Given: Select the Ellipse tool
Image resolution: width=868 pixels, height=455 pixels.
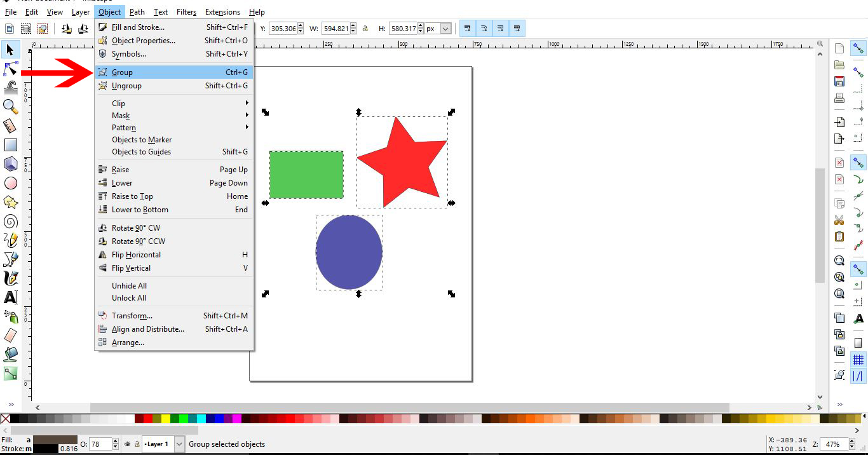Looking at the screenshot, I should click(10, 183).
